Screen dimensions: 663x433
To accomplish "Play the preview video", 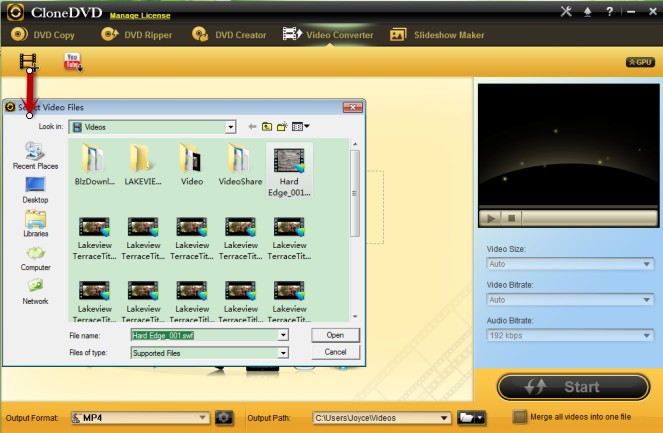I will pos(491,218).
